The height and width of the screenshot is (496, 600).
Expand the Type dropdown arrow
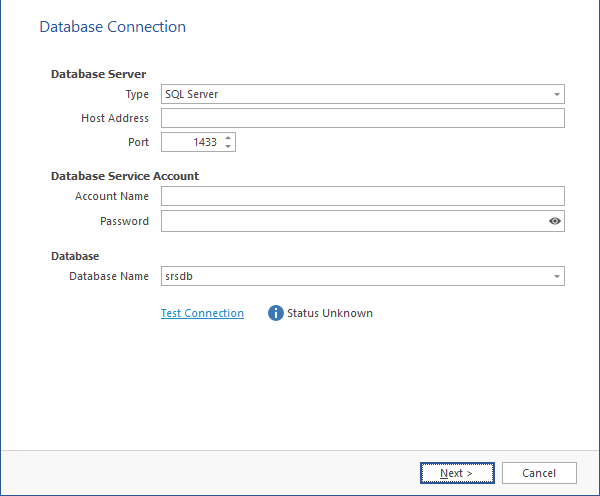tap(556, 94)
